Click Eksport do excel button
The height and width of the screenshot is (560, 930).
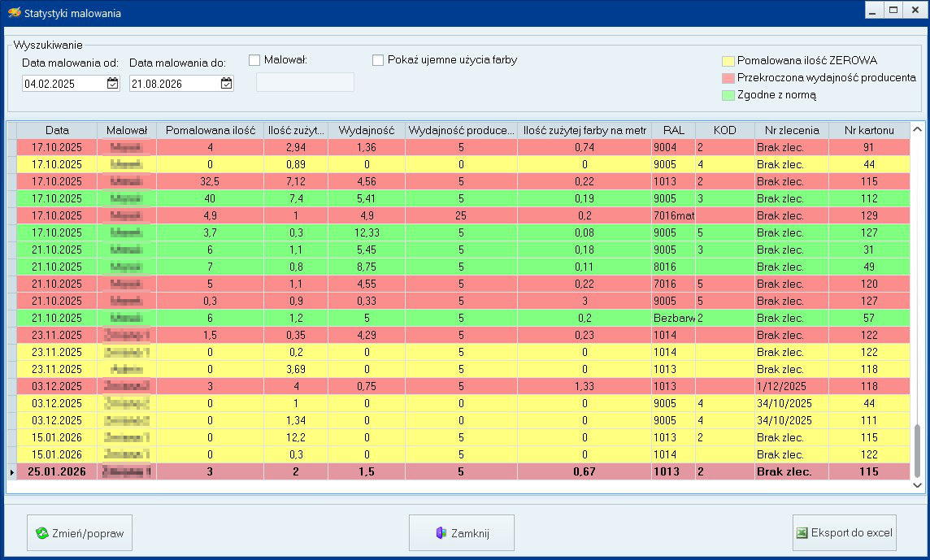(845, 532)
